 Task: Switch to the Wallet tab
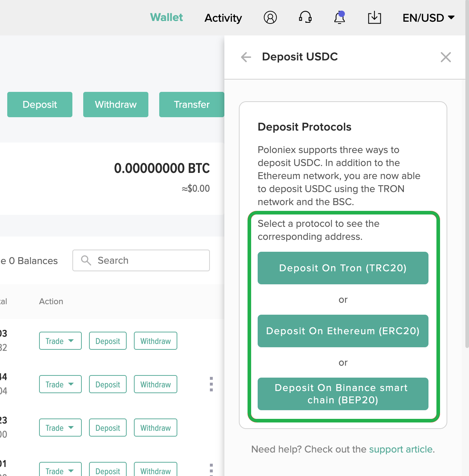166,17
